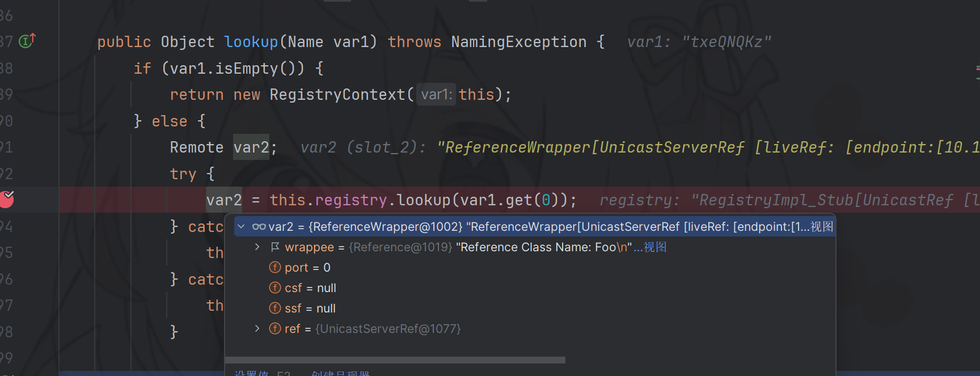This screenshot has width=980, height=376.
Task: Click the lookup method name in declaration
Action: point(251,42)
